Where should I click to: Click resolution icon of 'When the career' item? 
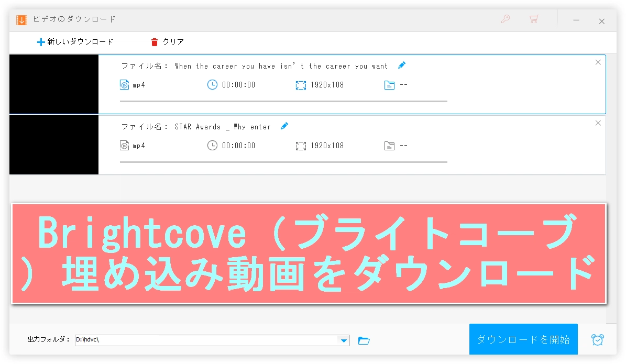(301, 85)
